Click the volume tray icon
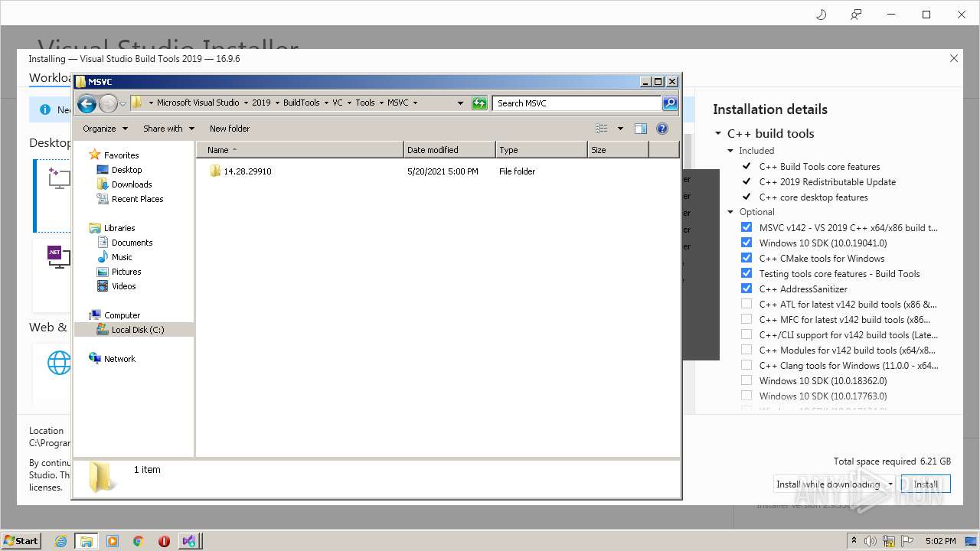The height and width of the screenshot is (551, 980). pyautogui.click(x=871, y=541)
